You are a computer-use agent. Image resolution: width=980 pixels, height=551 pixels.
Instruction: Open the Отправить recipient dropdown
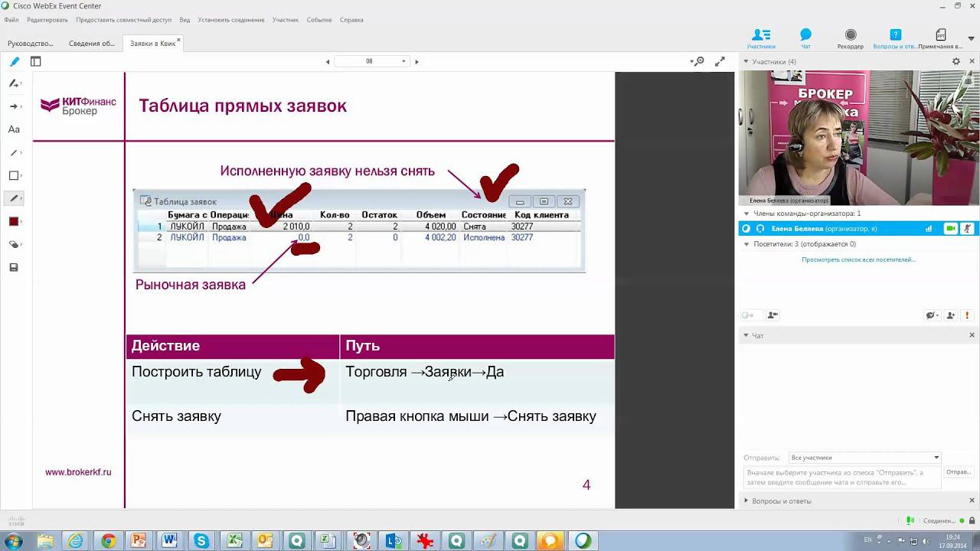click(x=864, y=458)
